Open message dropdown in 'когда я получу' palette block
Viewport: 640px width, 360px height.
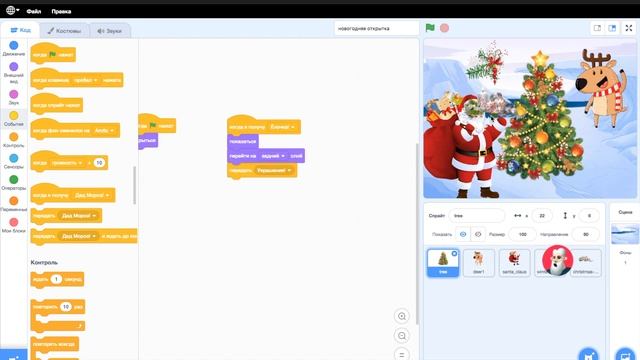[92, 196]
